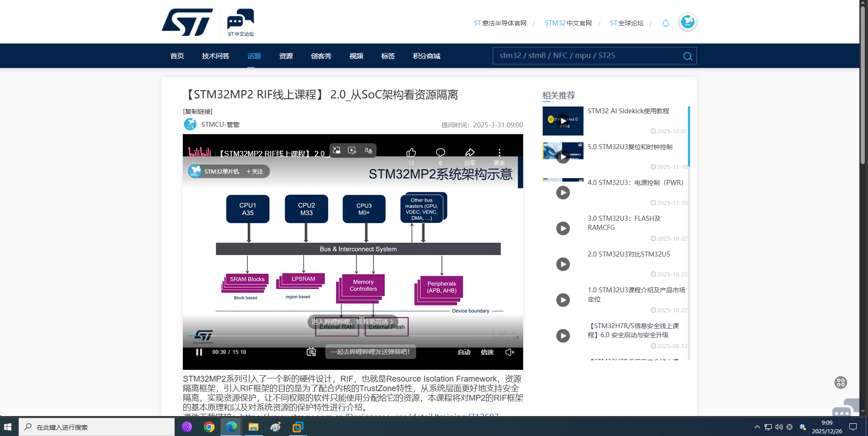Pause the video playback
This screenshot has height=436, width=868.
pos(199,352)
